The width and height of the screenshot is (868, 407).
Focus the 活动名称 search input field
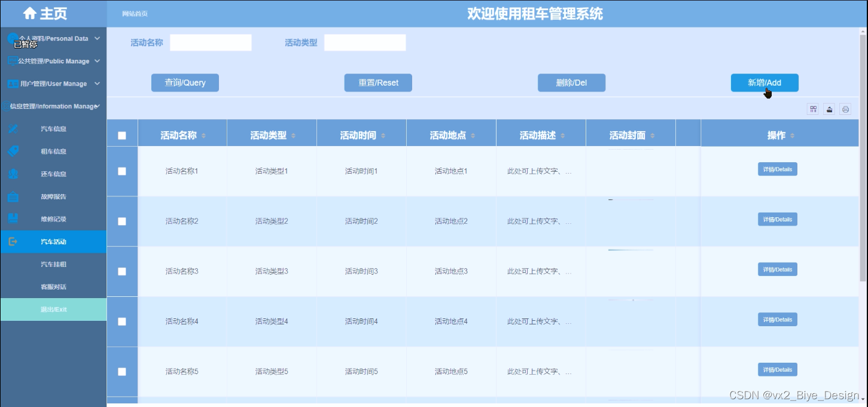[211, 42]
